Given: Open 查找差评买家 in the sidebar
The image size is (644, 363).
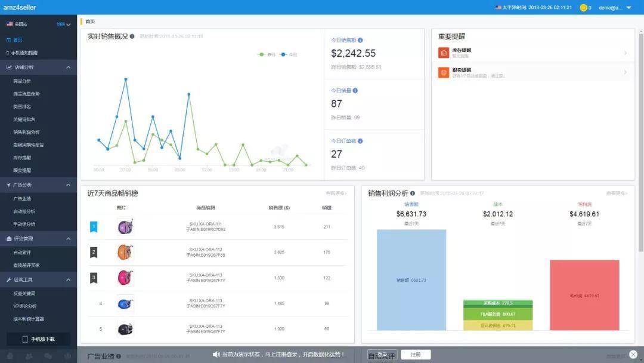Looking at the screenshot, I should click(26, 265).
